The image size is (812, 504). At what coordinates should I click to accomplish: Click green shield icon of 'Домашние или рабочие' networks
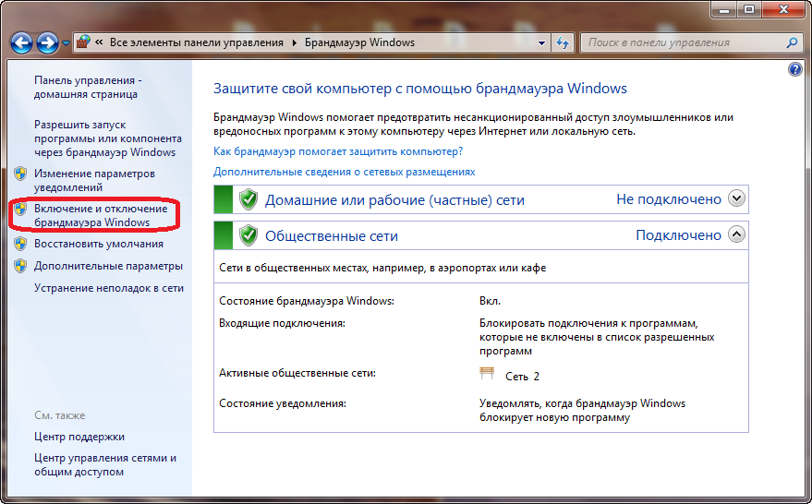(x=248, y=199)
